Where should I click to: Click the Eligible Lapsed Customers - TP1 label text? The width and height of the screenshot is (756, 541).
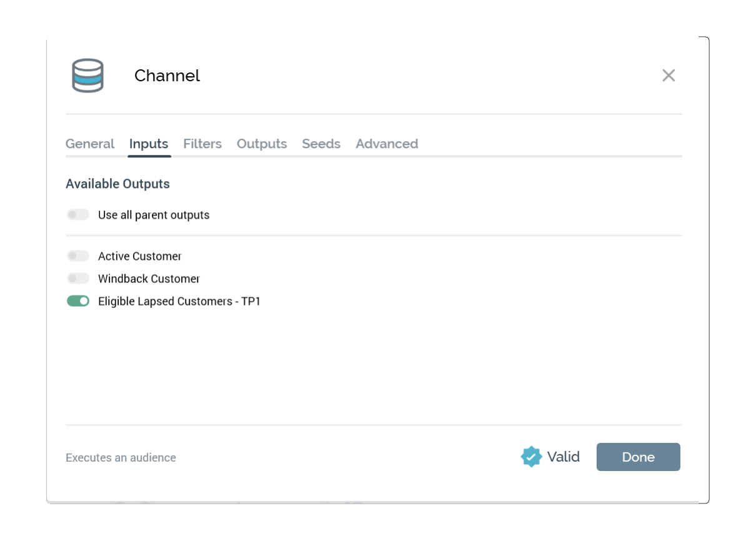(179, 301)
